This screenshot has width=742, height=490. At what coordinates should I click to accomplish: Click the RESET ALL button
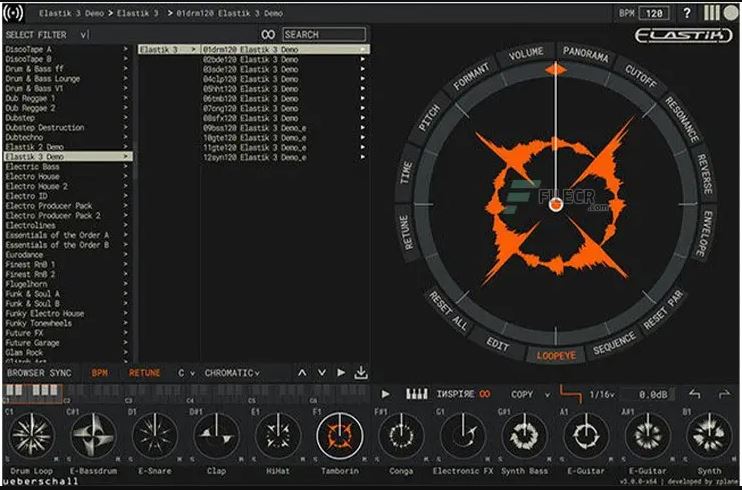coord(448,311)
